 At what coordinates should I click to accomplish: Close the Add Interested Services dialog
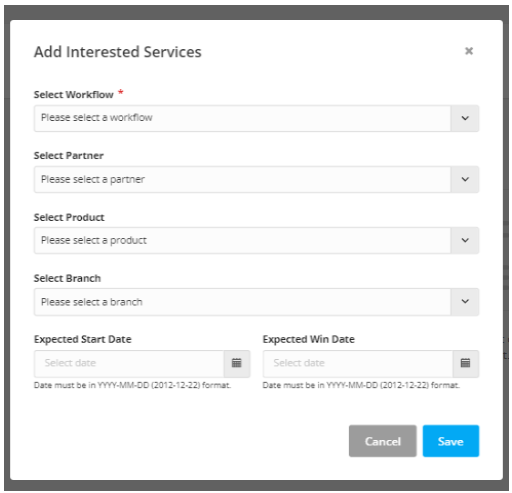[469, 51]
